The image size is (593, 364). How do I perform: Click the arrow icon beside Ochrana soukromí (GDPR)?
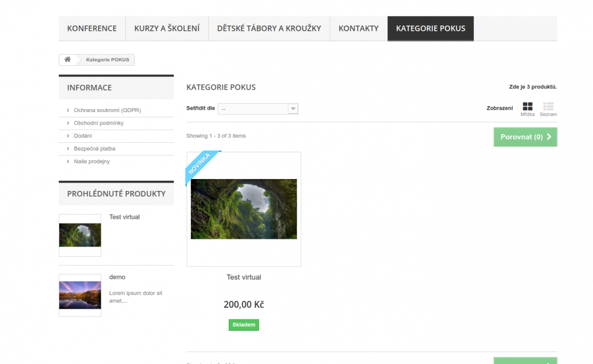tap(69, 110)
